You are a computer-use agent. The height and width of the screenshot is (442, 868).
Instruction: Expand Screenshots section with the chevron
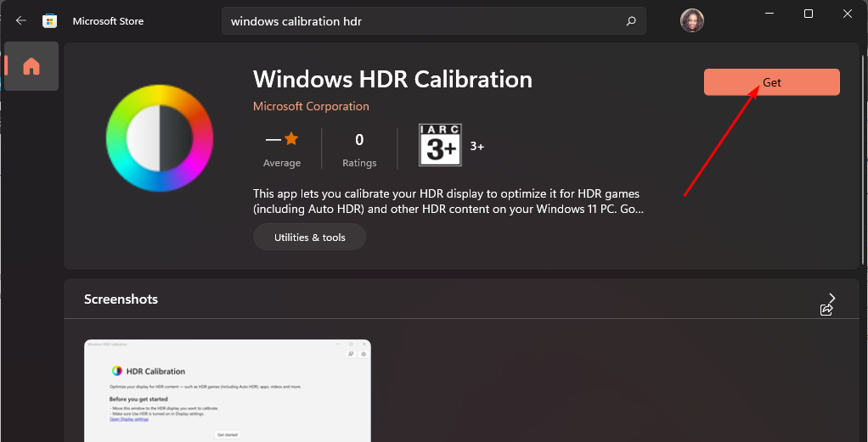(x=831, y=298)
